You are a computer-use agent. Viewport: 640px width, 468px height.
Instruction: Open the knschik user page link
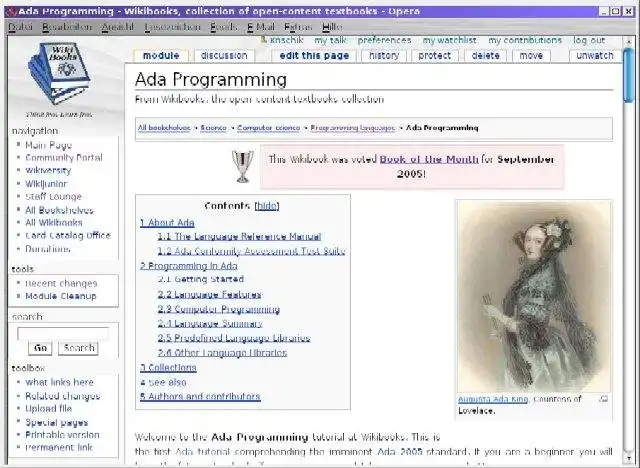coord(287,40)
